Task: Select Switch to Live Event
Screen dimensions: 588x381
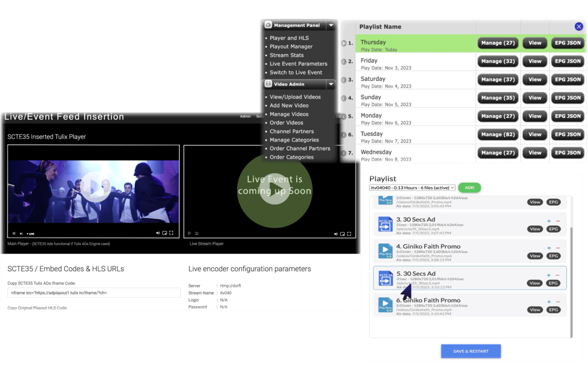Action: click(296, 72)
